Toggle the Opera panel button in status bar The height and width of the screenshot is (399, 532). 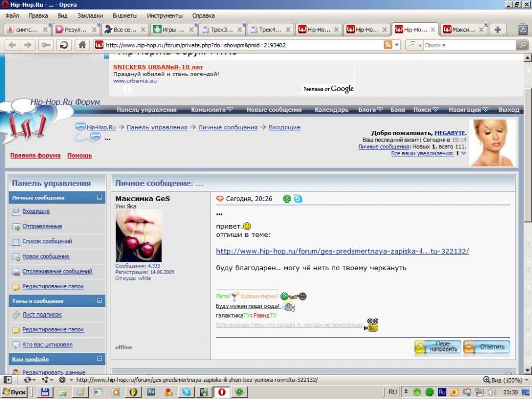8,380
